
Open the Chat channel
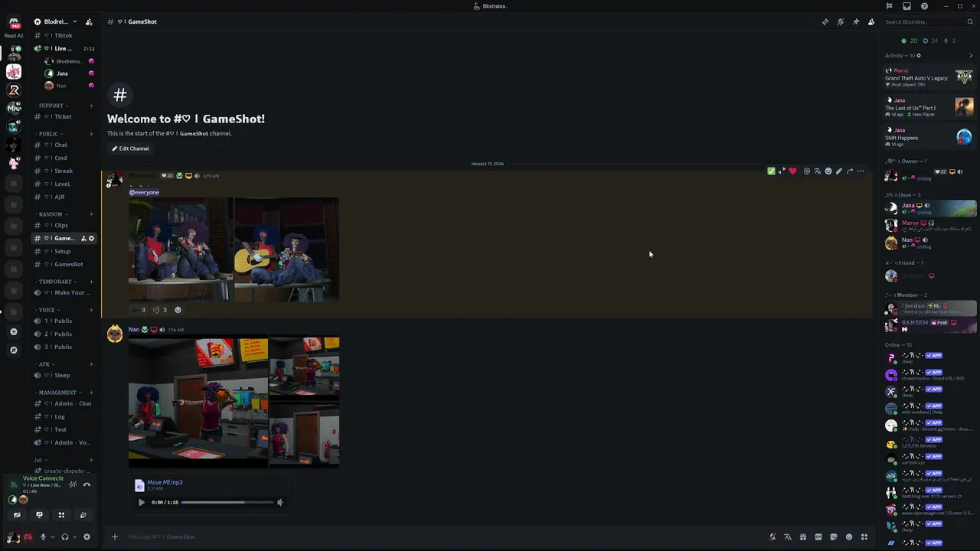pos(63,145)
